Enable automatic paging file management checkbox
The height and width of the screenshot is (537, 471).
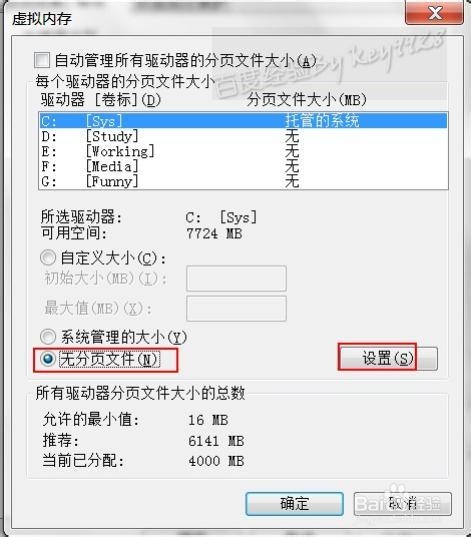tap(42, 61)
